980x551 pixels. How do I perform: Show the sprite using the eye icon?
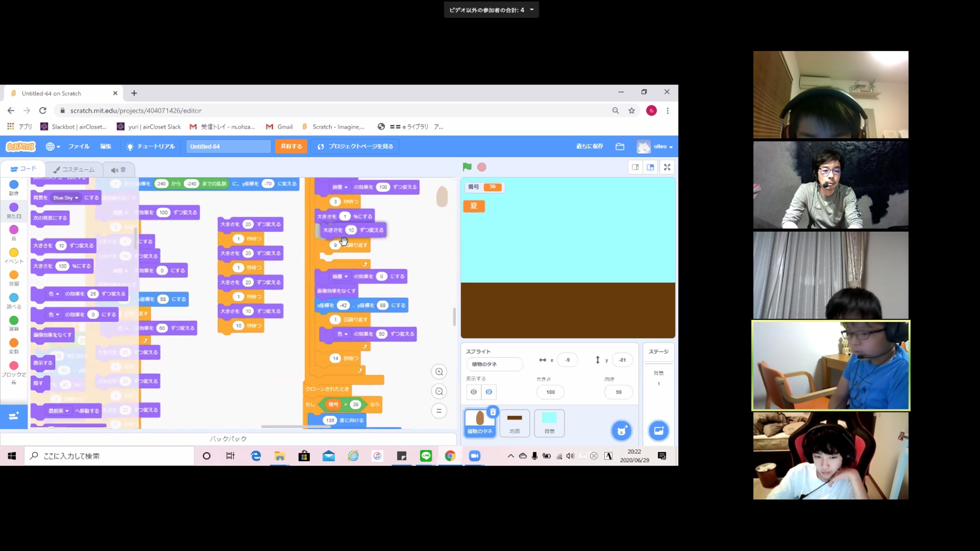click(x=474, y=392)
